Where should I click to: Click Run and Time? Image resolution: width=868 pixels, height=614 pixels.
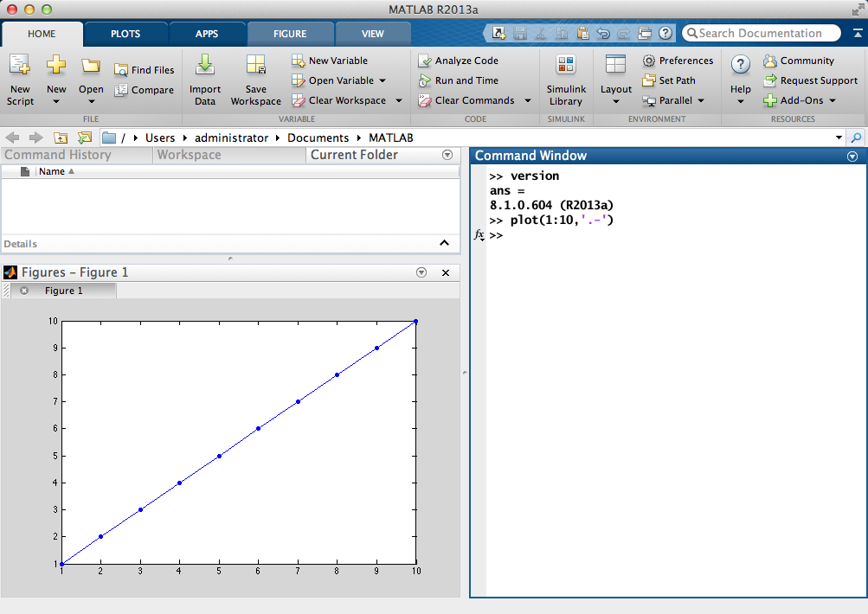[459, 80]
